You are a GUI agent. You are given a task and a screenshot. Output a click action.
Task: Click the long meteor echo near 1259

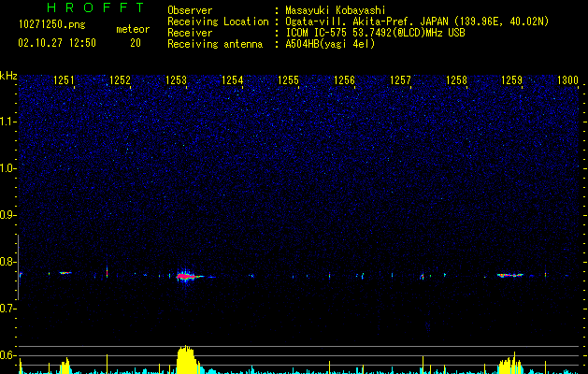pos(510,275)
